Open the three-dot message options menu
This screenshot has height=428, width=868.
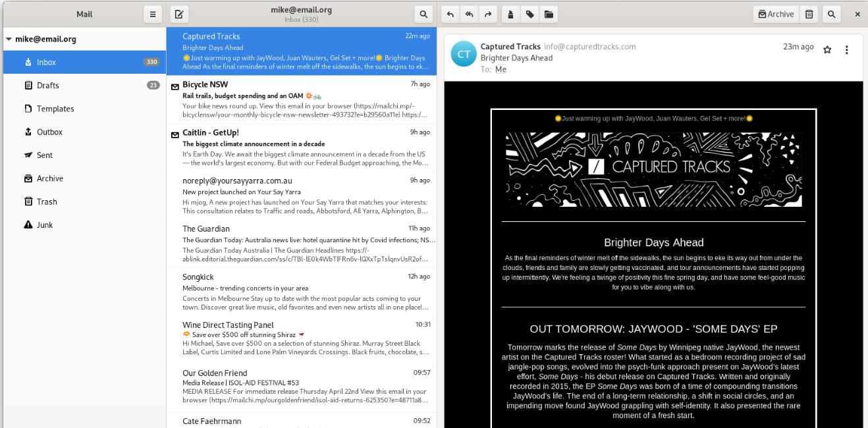(847, 49)
